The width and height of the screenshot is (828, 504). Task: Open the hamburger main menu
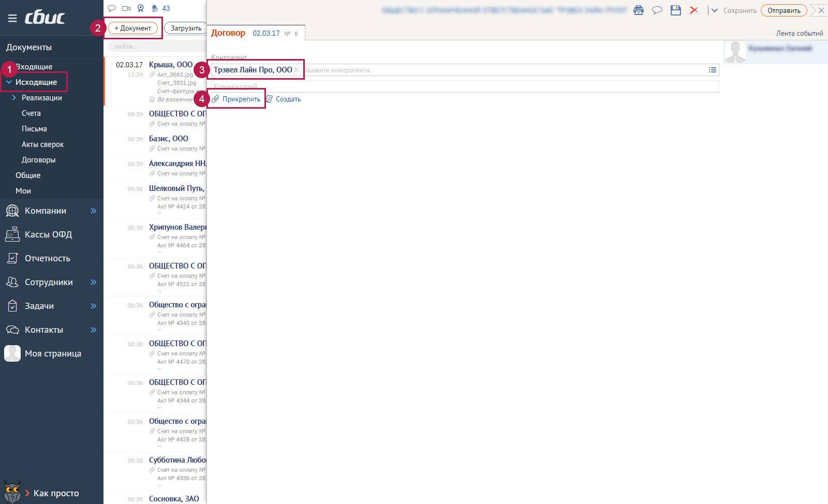12,18
